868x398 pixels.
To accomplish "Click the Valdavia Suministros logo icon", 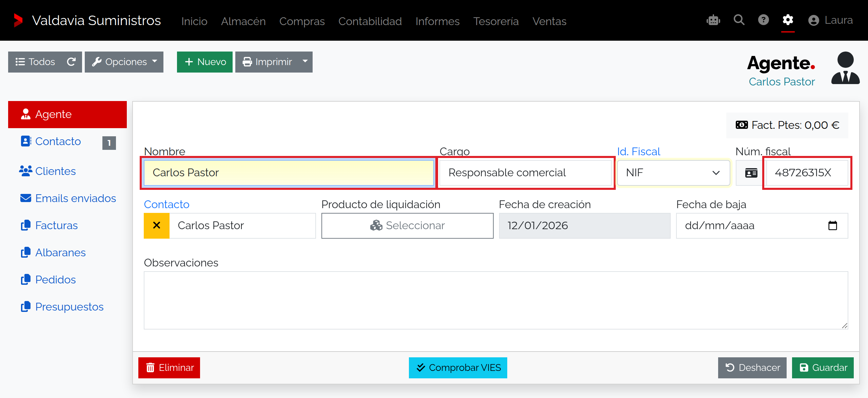I will tap(18, 20).
